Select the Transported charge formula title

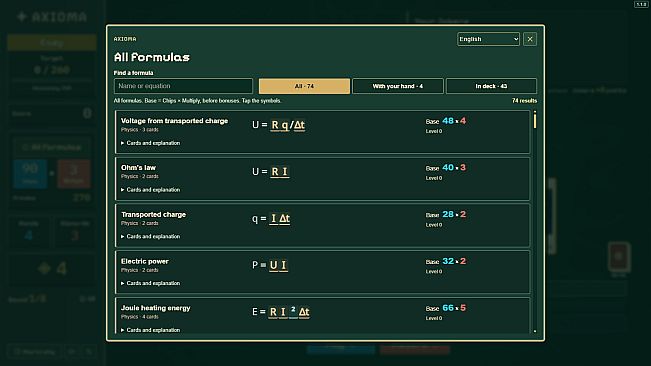pos(154,215)
